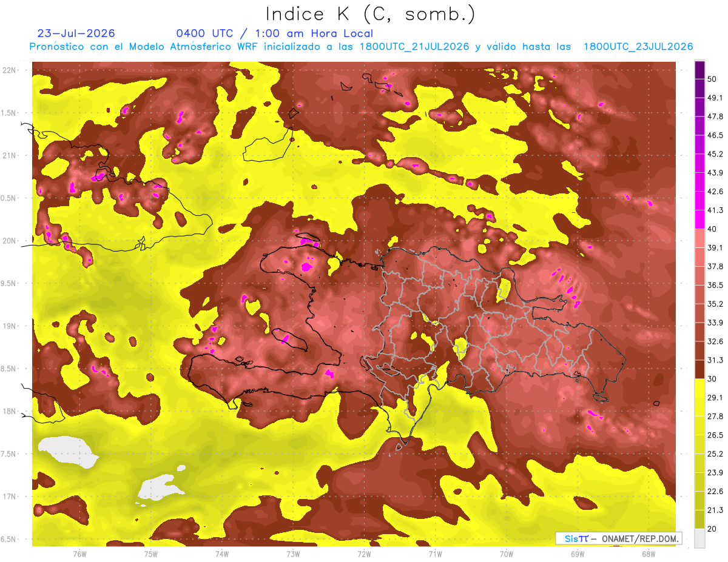Viewport: 728px width, 562px height.
Task: Click the legend value "47.8"
Action: pyautogui.click(x=715, y=116)
